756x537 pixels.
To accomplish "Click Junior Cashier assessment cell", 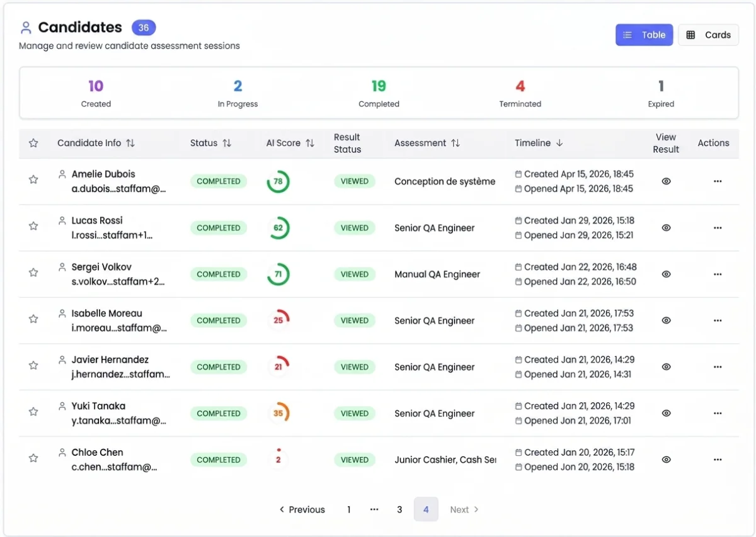I will point(445,460).
